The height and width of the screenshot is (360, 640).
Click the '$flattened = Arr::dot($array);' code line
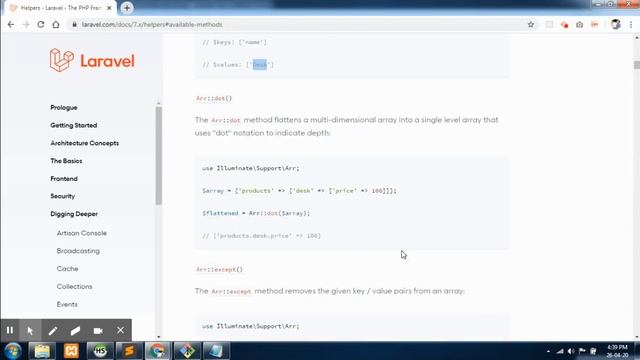click(256, 213)
